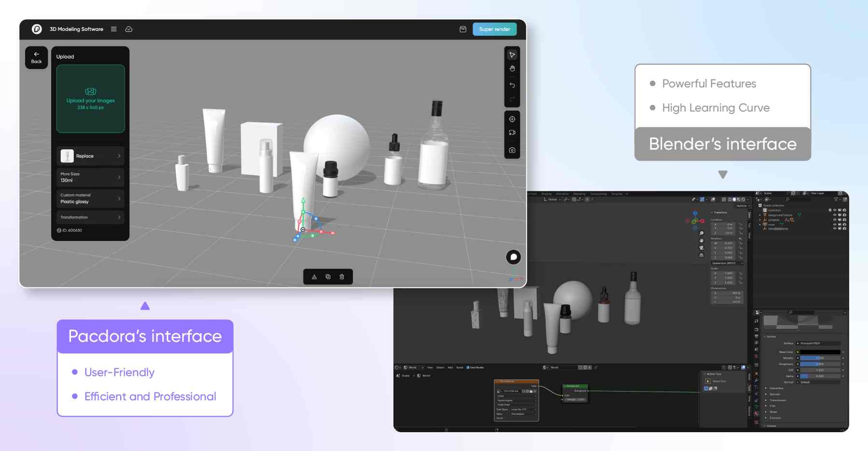
Task: Open the View menu in node editor
Action: [x=430, y=367]
